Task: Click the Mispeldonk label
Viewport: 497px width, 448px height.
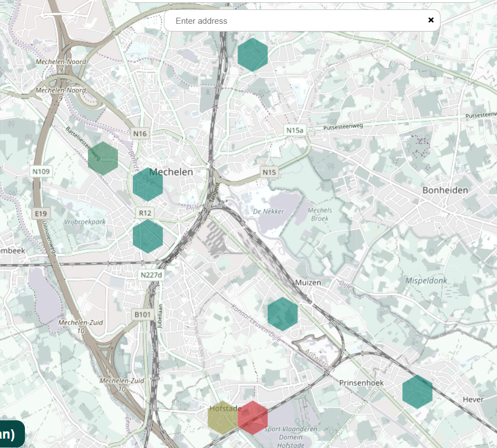Action: [x=426, y=280]
